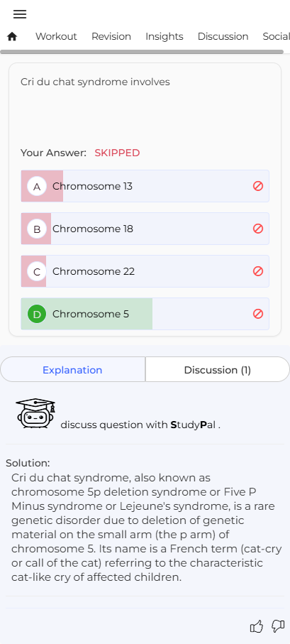Click the thumbs up icon
290x644 pixels.
pyautogui.click(x=257, y=626)
